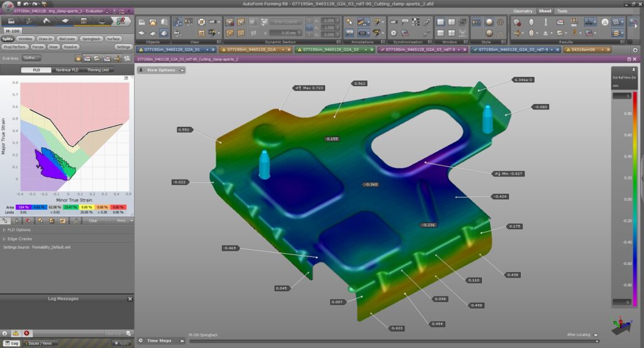Click the dynamic section 0.00 mm field
The image size is (644, 348).
(285, 33)
